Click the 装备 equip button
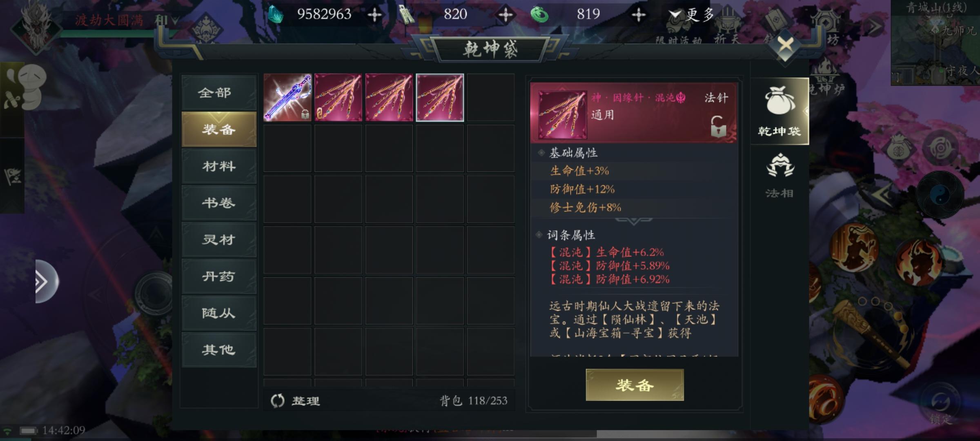This screenshot has width=980, height=441. [x=635, y=385]
